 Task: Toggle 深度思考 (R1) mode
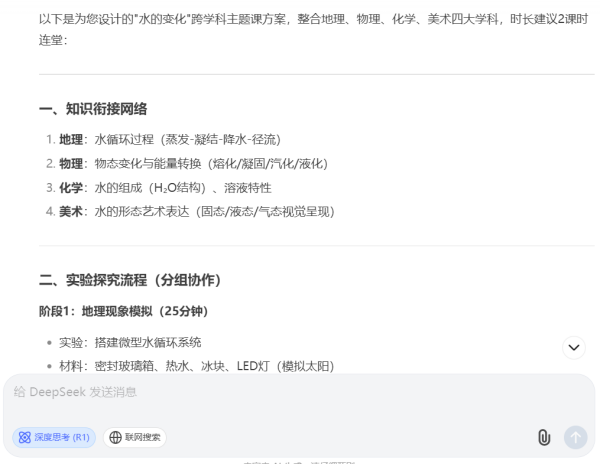54,437
